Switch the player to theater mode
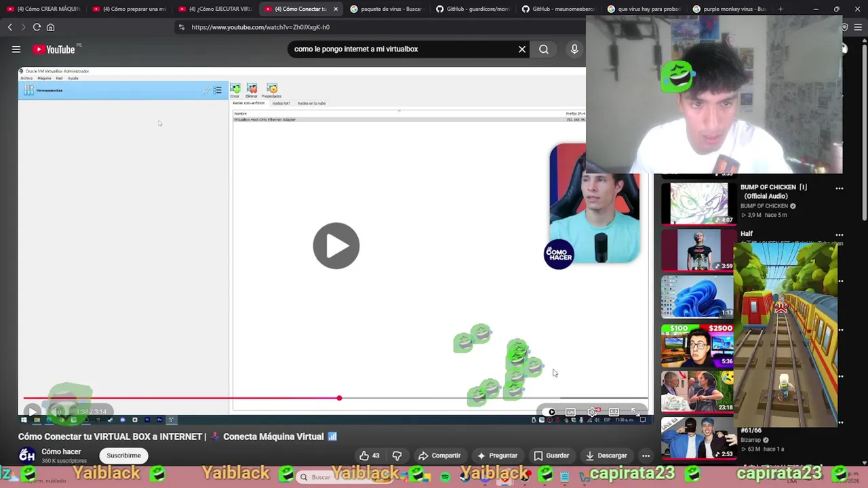The width and height of the screenshot is (868, 488). [x=614, y=412]
